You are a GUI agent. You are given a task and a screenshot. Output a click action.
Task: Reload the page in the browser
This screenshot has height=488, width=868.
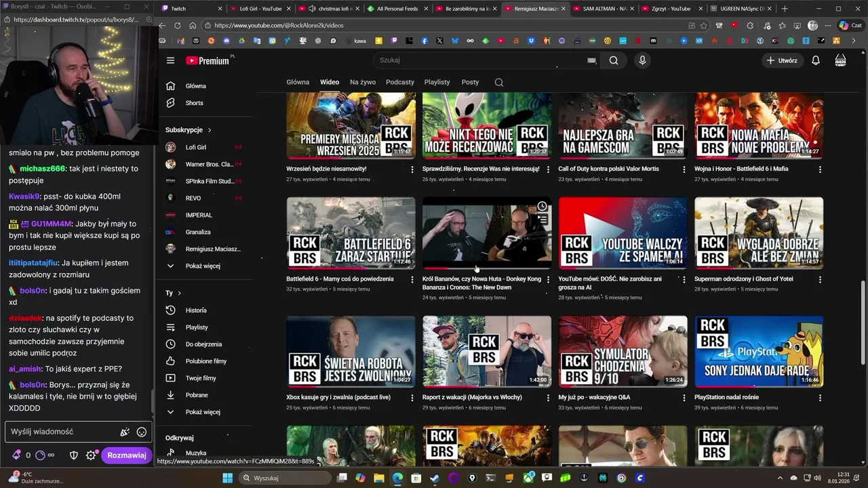pos(178,25)
